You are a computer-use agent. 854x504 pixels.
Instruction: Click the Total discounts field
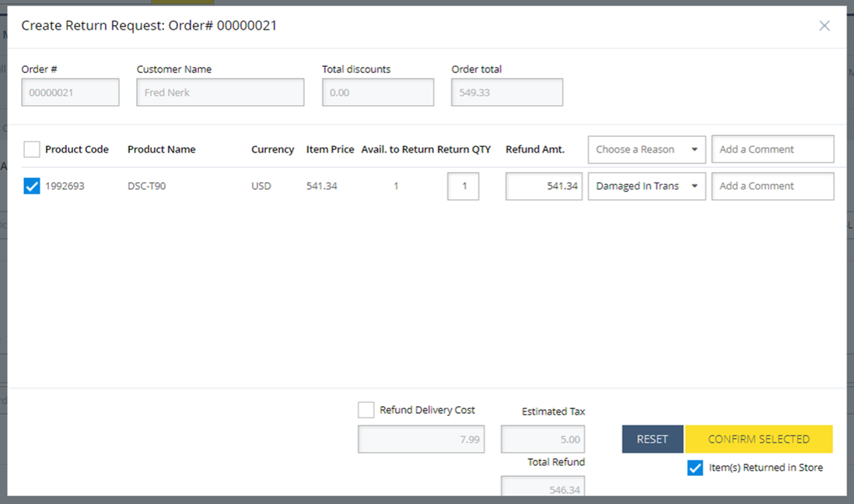pos(378,93)
